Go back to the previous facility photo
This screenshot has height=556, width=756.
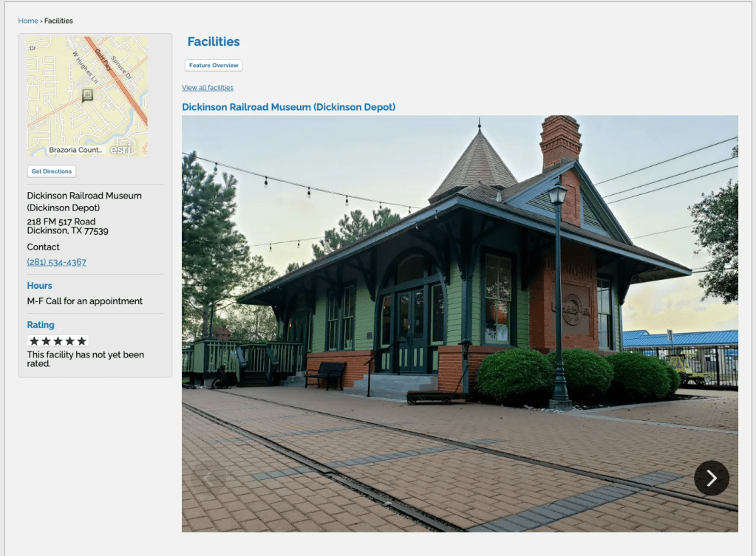[x=208, y=478]
